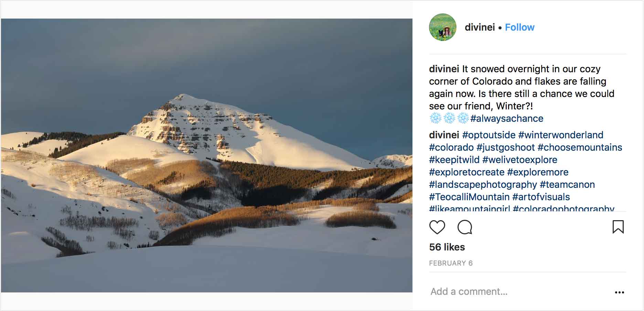The height and width of the screenshot is (311, 644).
Task: Click in the Add a comment field
Action: [x=516, y=292]
